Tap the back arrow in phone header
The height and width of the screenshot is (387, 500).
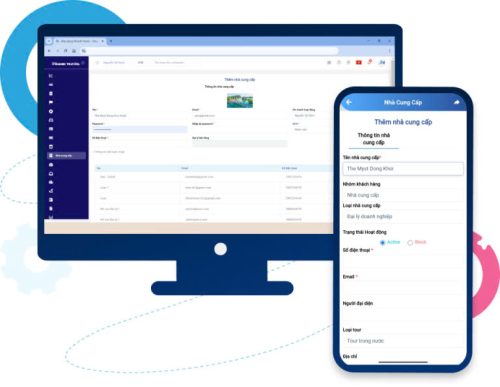(349, 102)
